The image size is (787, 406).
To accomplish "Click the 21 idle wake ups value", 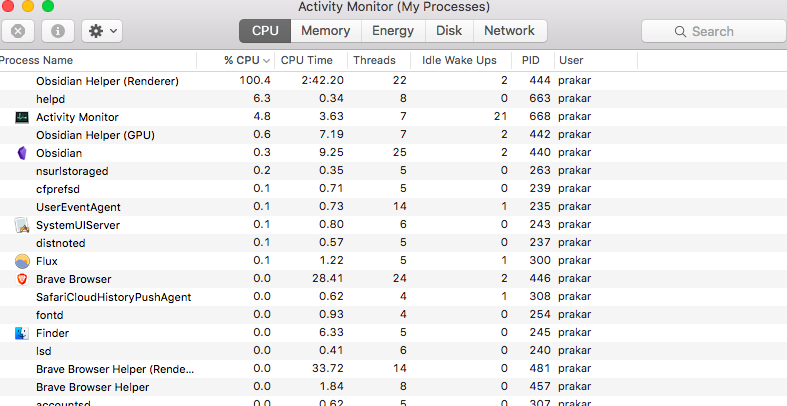I will (500, 116).
